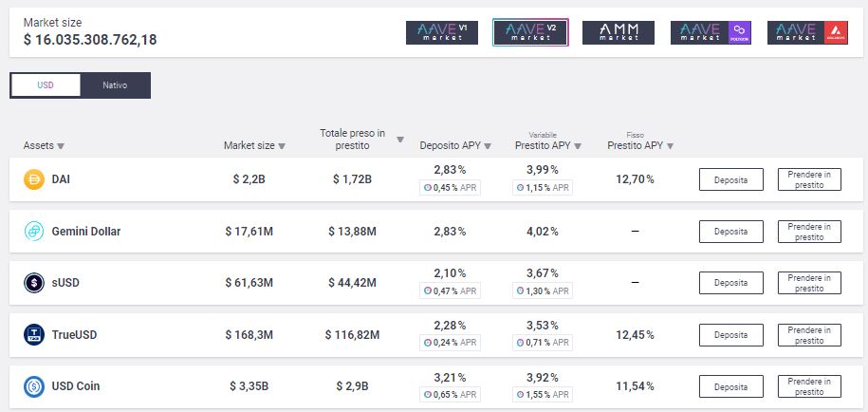Deposit sUSD with Deposita button
Viewport: 868px width, 412px height.
click(730, 283)
